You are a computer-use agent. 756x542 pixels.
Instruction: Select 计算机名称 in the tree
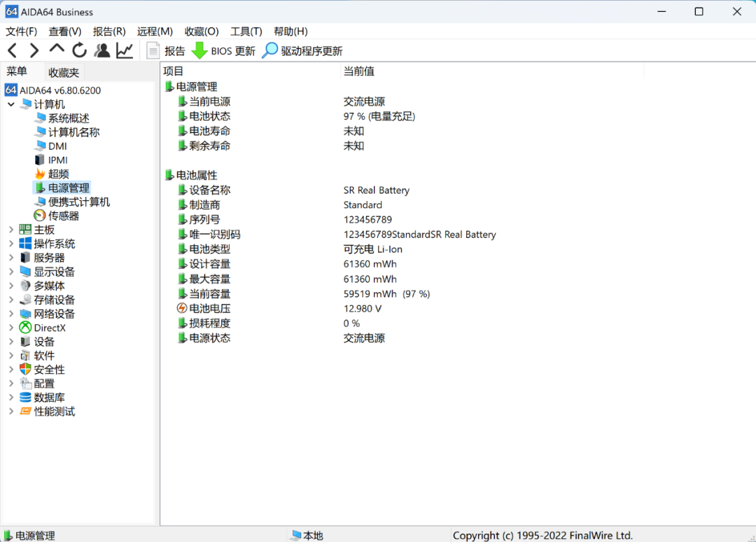67,132
